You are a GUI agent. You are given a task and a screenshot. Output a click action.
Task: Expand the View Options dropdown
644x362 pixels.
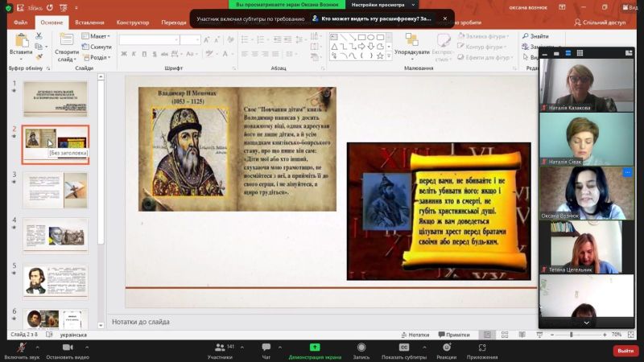pos(382,4)
